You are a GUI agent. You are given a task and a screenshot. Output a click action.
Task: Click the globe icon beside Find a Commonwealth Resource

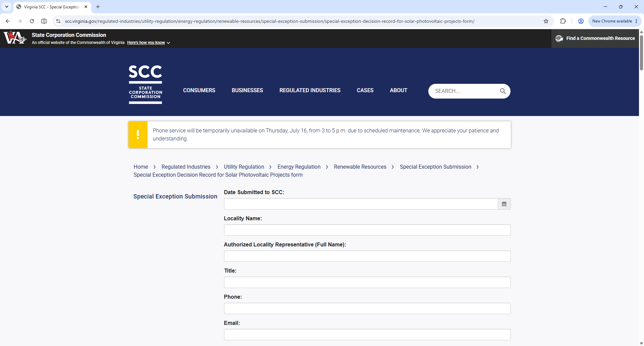[559, 38]
